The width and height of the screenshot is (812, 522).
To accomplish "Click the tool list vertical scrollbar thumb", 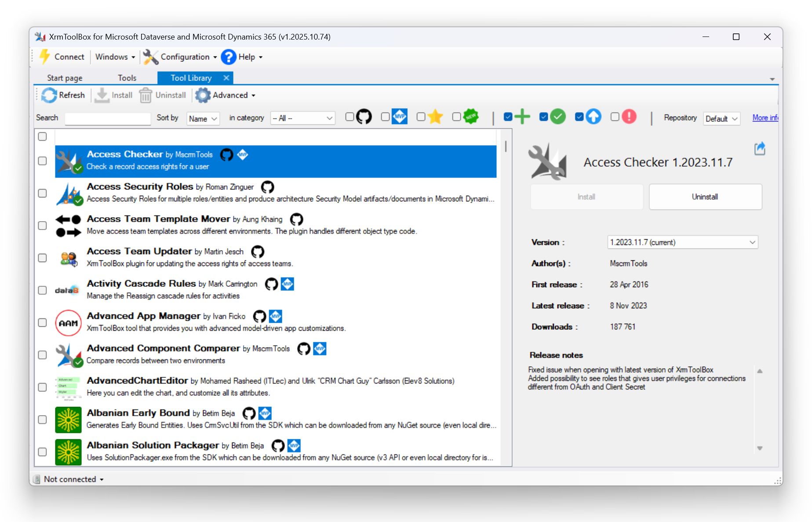I will point(506,146).
